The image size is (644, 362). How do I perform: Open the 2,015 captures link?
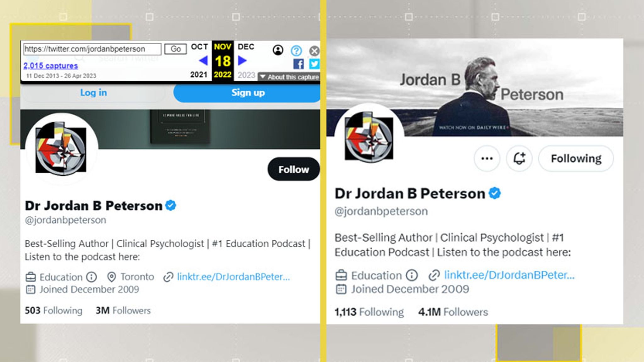tap(51, 66)
